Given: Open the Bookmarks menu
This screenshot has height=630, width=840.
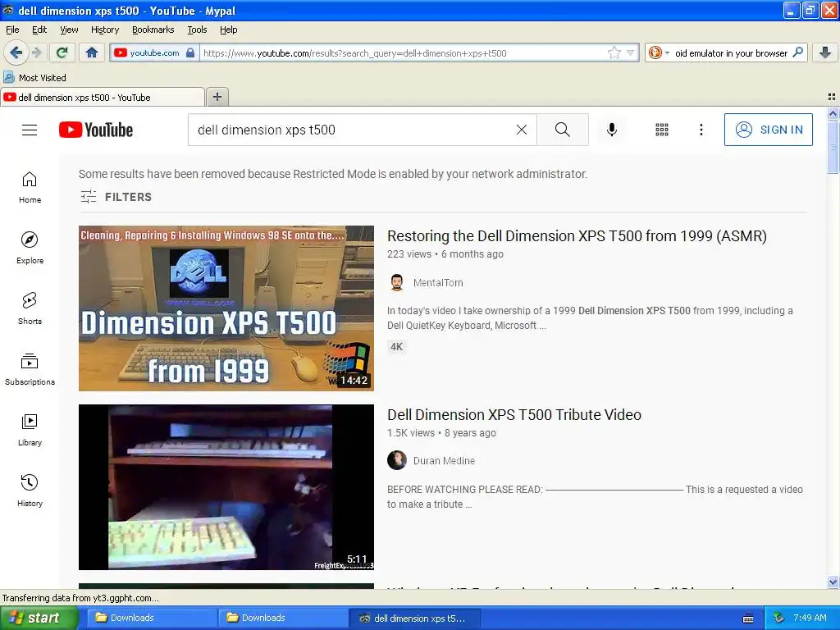Looking at the screenshot, I should click(153, 30).
